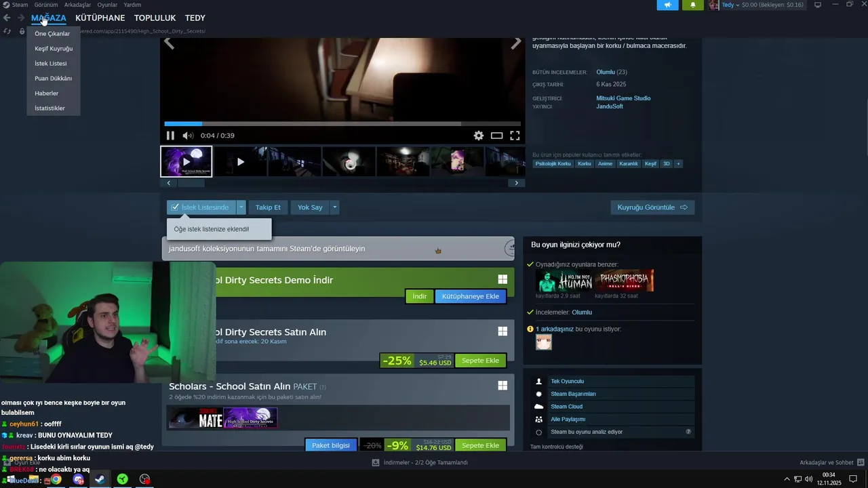Click Family Sharing feature icon
This screenshot has width=868, height=488.
[x=539, y=420]
